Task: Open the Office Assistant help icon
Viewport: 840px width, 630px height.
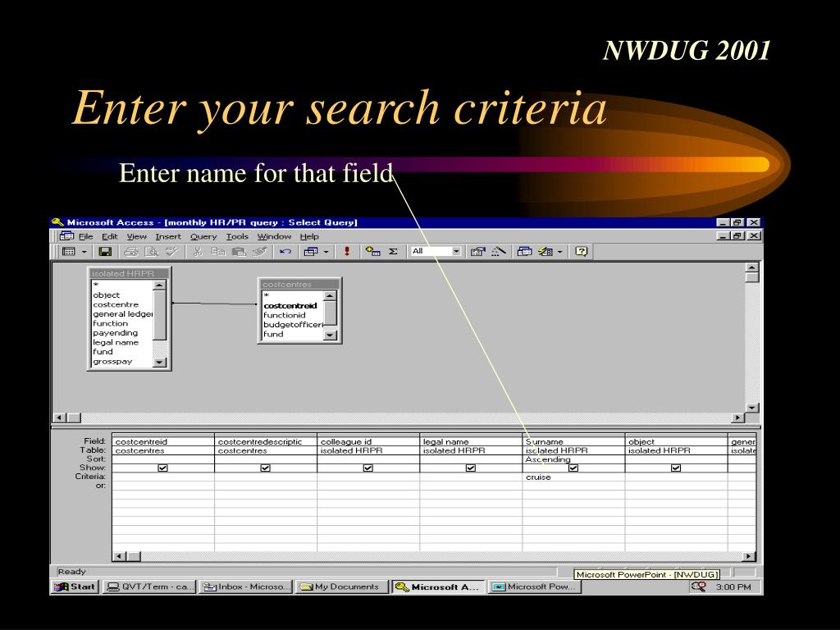Action: 582,251
